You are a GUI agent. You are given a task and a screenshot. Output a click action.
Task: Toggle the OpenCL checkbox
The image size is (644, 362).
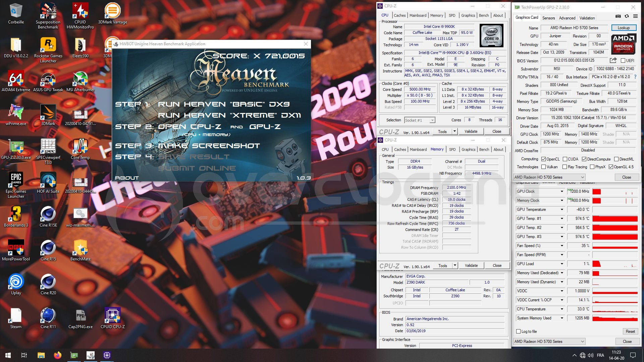coord(543,159)
